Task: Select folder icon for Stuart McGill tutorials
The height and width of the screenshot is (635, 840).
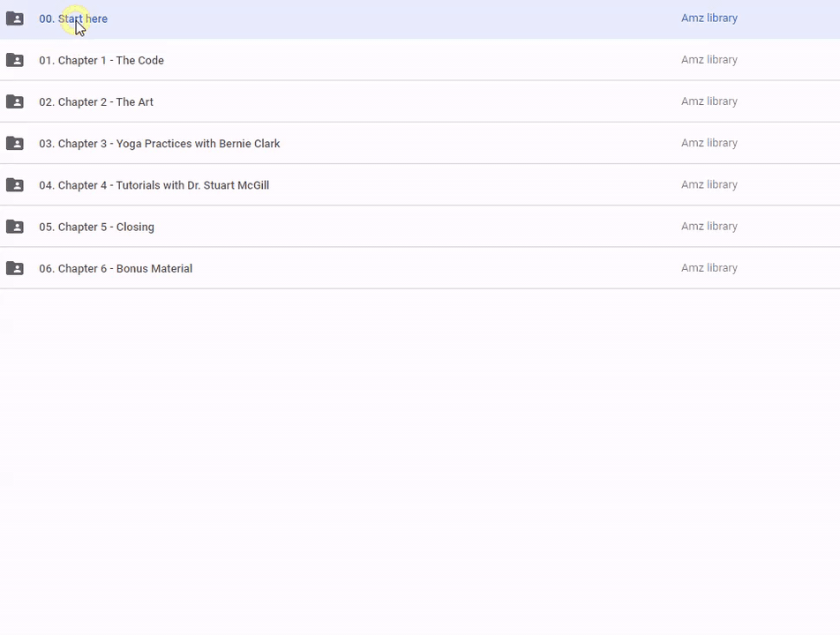Action: click(x=15, y=185)
